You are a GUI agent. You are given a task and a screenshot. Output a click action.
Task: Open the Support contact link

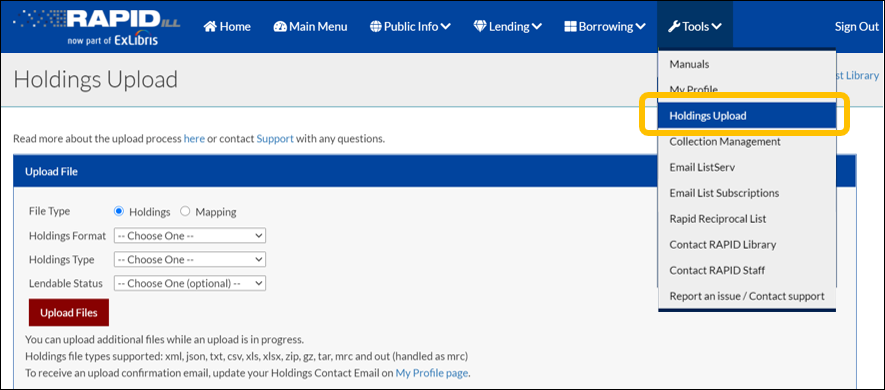[275, 138]
